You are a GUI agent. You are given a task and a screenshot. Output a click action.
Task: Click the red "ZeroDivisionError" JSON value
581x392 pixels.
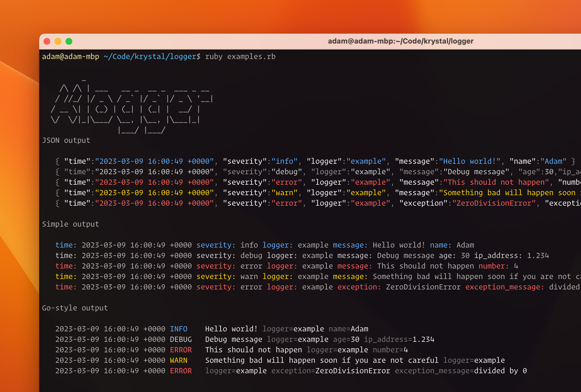click(x=494, y=203)
